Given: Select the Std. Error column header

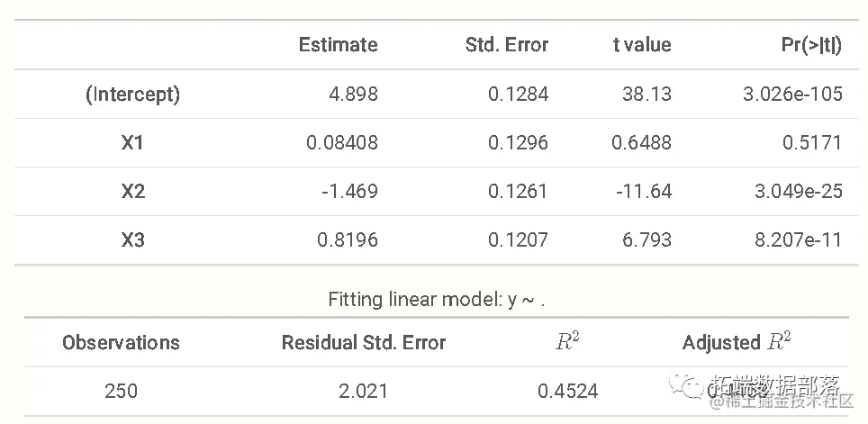Looking at the screenshot, I should (507, 44).
